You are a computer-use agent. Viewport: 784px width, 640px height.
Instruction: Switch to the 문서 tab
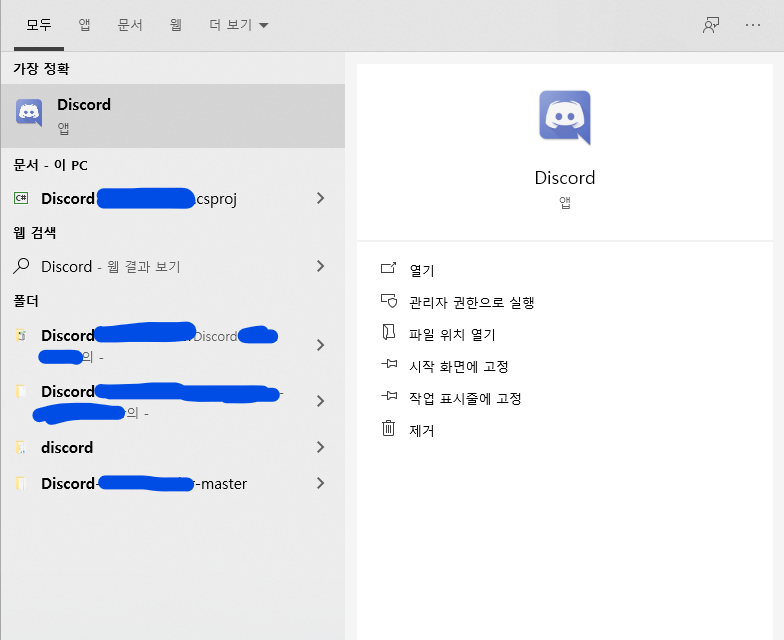(130, 24)
